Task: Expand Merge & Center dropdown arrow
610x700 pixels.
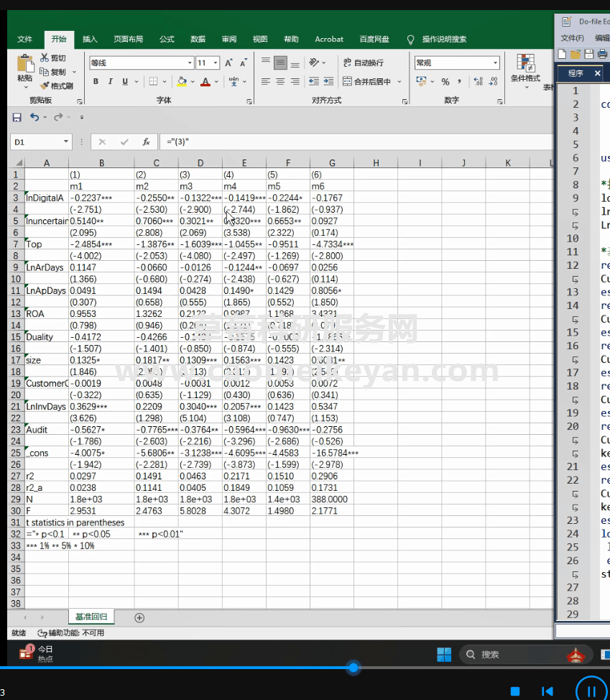Action: 399,82
